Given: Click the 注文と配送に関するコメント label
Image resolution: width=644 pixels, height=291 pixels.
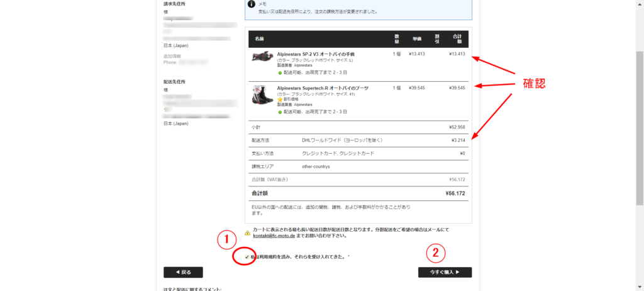Looking at the screenshot, I should point(192,289).
